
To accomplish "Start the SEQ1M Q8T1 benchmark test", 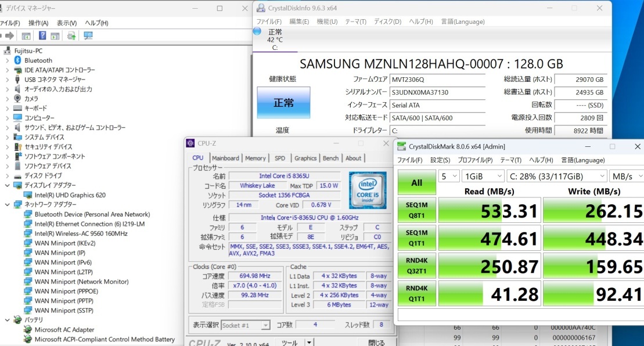I will pos(416,211).
